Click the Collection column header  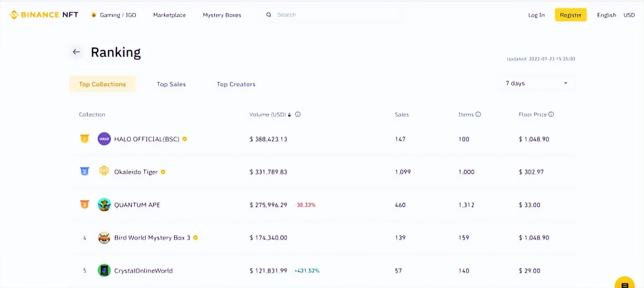tap(92, 114)
